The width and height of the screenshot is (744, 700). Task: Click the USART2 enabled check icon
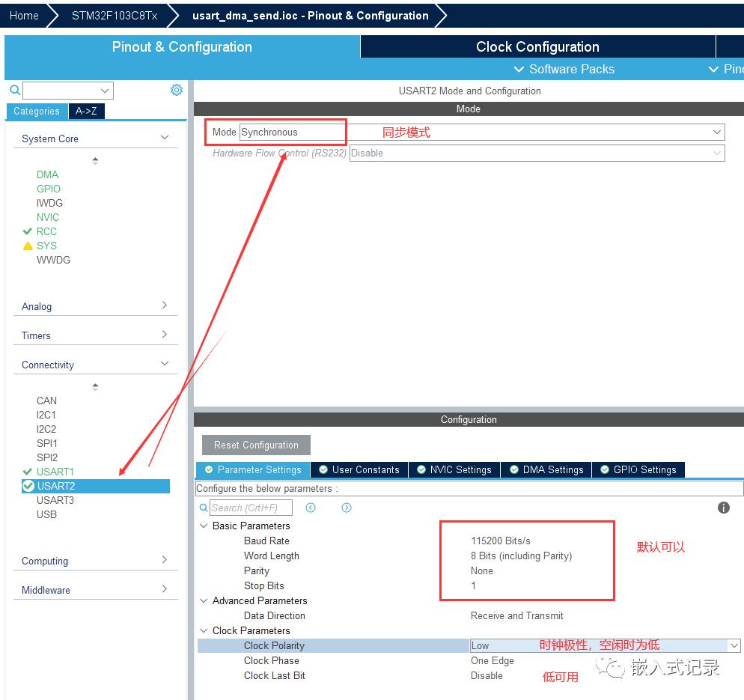click(28, 485)
